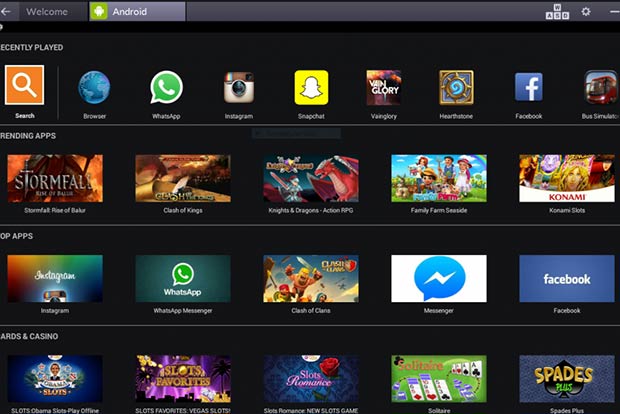Open the Slots Favorites Vegas thumbnail
Screen dimensions: 620x414
[x=183, y=379]
